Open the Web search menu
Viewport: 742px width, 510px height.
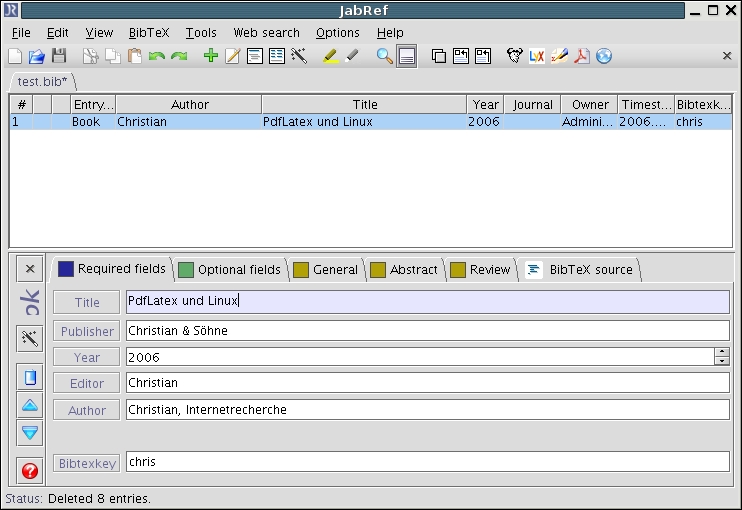(266, 33)
